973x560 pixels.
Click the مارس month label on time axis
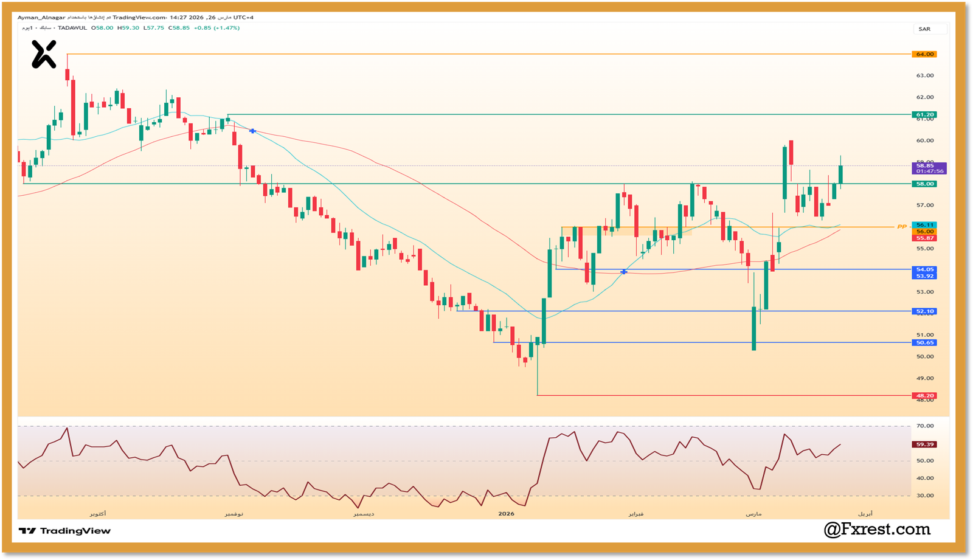pyautogui.click(x=753, y=514)
